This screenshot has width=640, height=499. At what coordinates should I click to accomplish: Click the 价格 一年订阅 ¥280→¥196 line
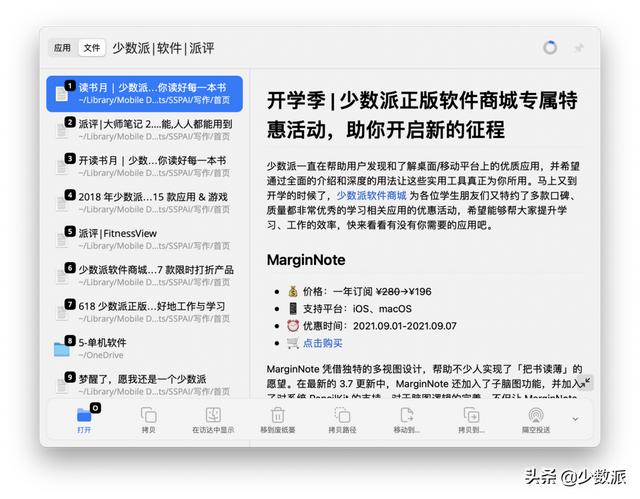[359, 291]
